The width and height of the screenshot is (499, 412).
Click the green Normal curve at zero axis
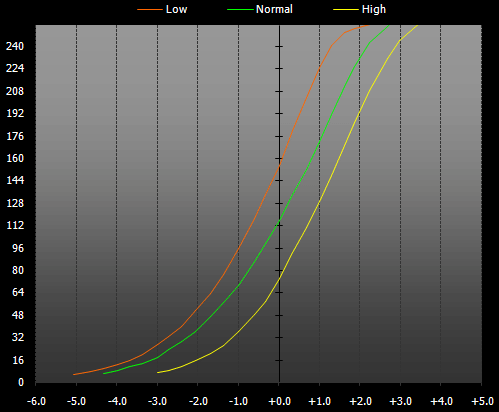(279, 220)
